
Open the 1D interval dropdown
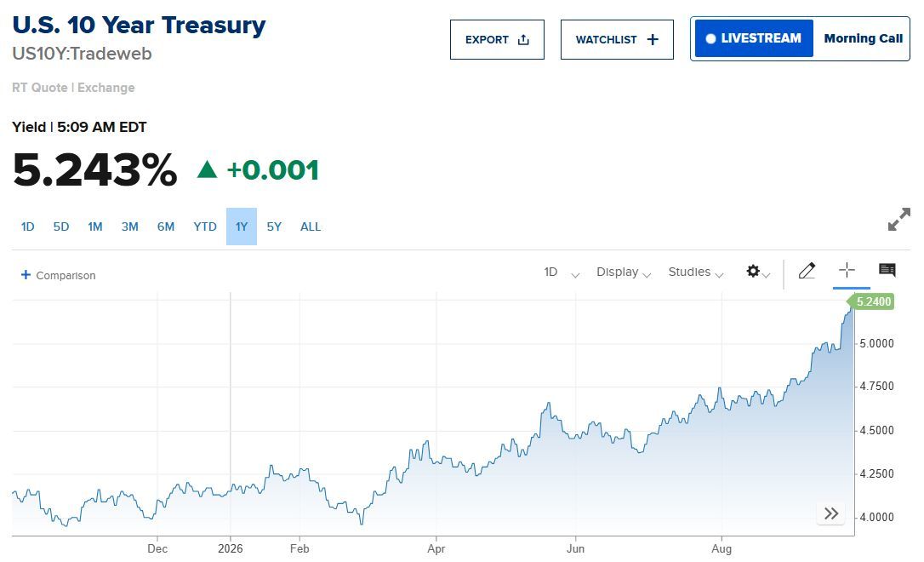(x=562, y=272)
